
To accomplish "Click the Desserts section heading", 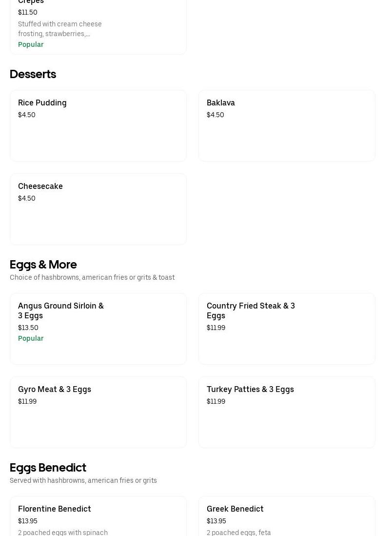I will pos(33,74).
